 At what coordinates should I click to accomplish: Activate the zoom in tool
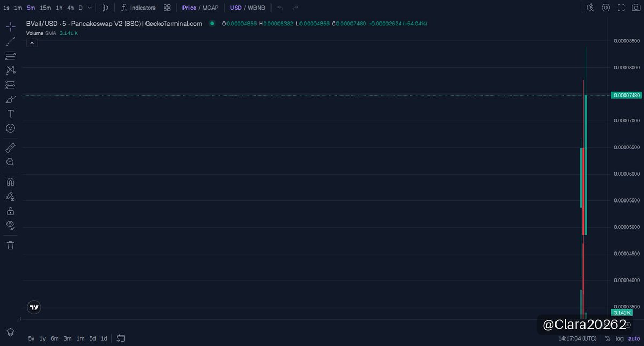10,162
